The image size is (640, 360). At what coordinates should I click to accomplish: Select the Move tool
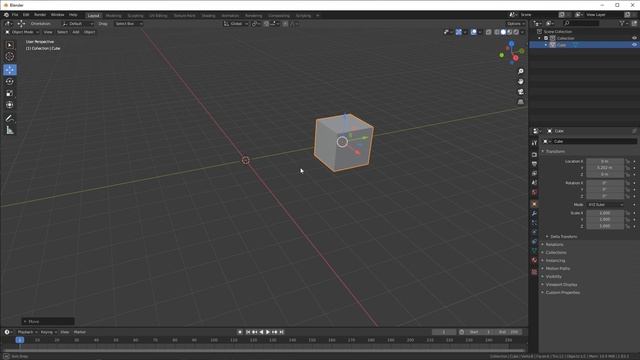10,70
